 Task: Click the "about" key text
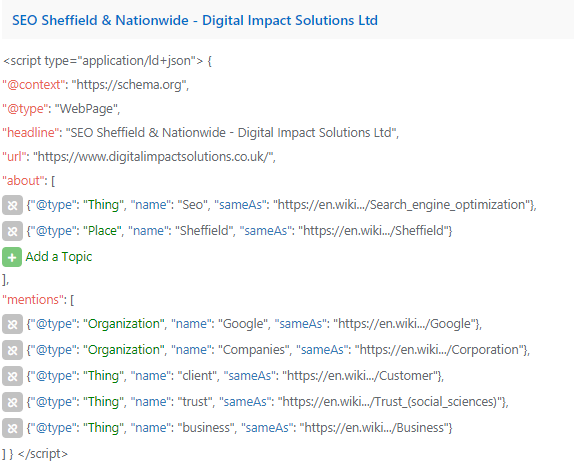point(23,181)
